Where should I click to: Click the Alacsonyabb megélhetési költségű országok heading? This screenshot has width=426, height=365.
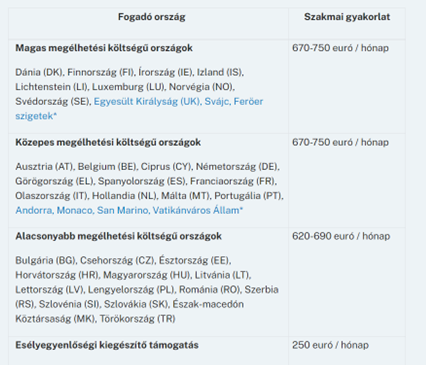click(118, 236)
